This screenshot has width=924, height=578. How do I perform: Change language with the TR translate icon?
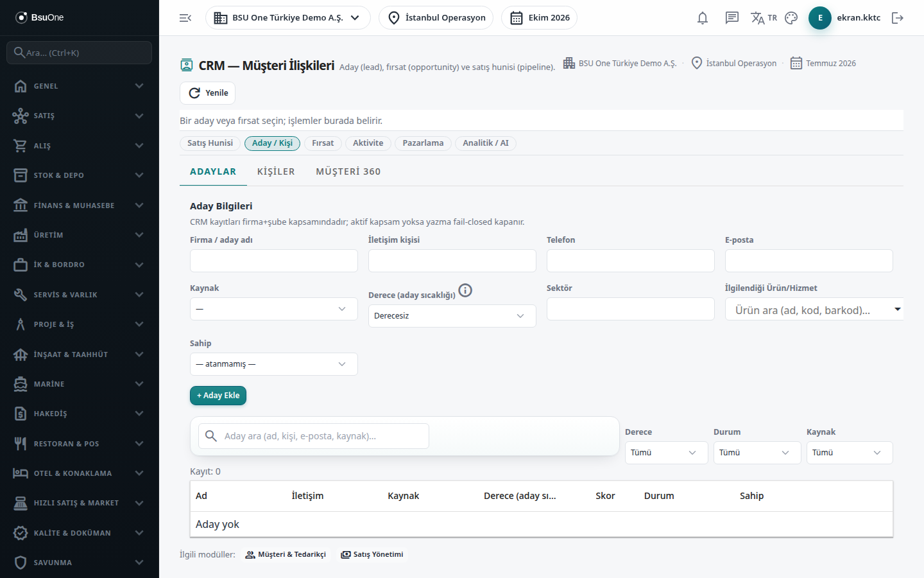[764, 18]
